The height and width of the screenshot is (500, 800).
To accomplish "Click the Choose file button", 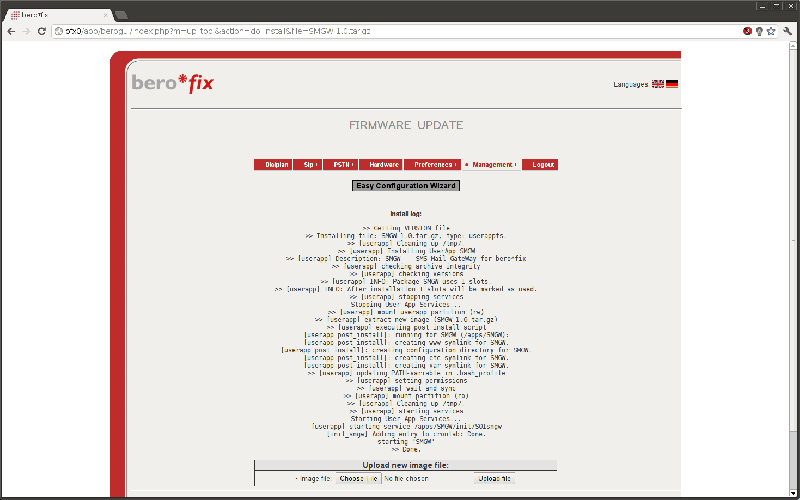I will tap(358, 479).
